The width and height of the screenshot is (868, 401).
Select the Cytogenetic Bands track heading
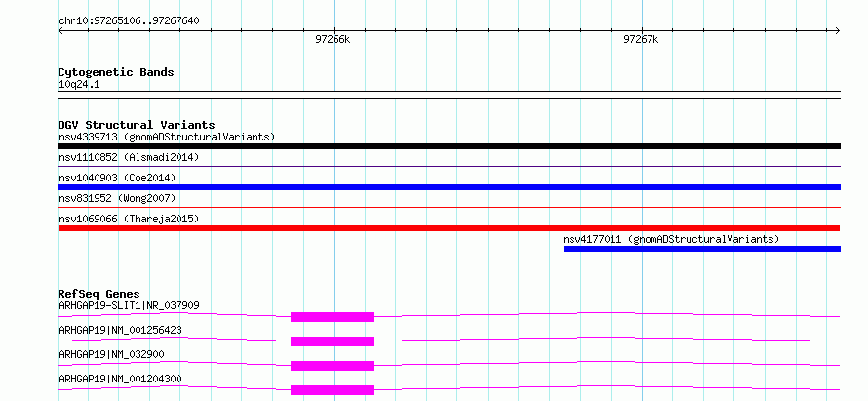116,72
